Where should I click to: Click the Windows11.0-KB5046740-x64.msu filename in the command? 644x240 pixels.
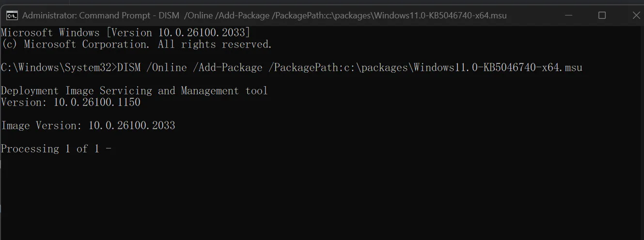(498, 68)
